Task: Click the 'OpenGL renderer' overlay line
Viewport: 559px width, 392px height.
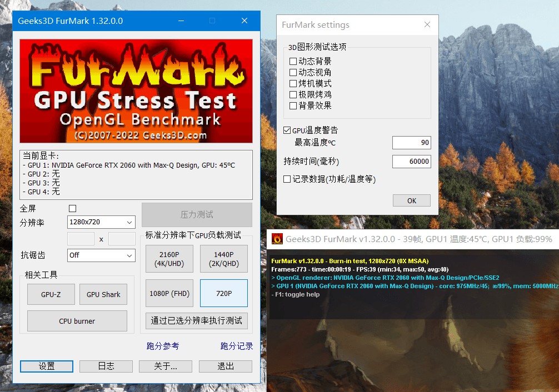Action: click(x=385, y=278)
